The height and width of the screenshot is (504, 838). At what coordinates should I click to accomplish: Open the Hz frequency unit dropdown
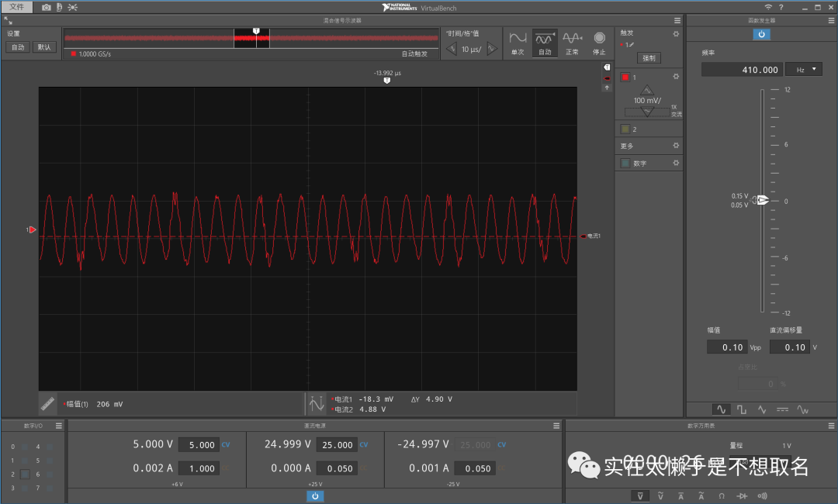coord(803,70)
